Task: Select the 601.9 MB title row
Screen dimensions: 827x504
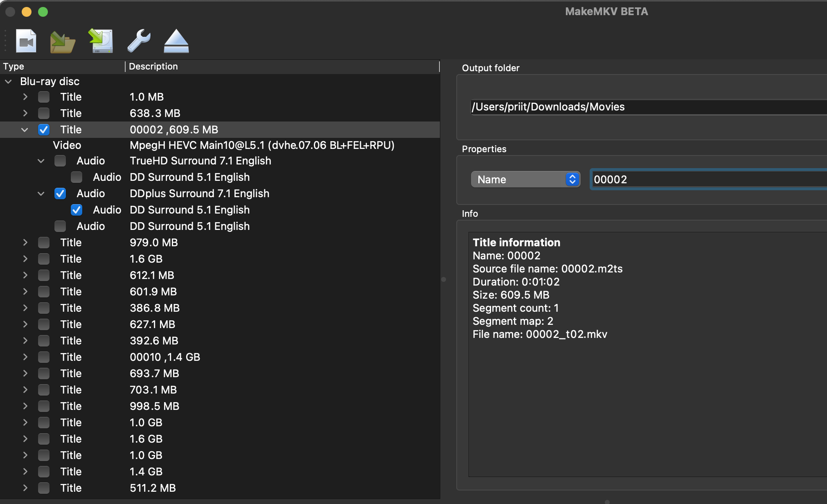Action: click(x=220, y=292)
